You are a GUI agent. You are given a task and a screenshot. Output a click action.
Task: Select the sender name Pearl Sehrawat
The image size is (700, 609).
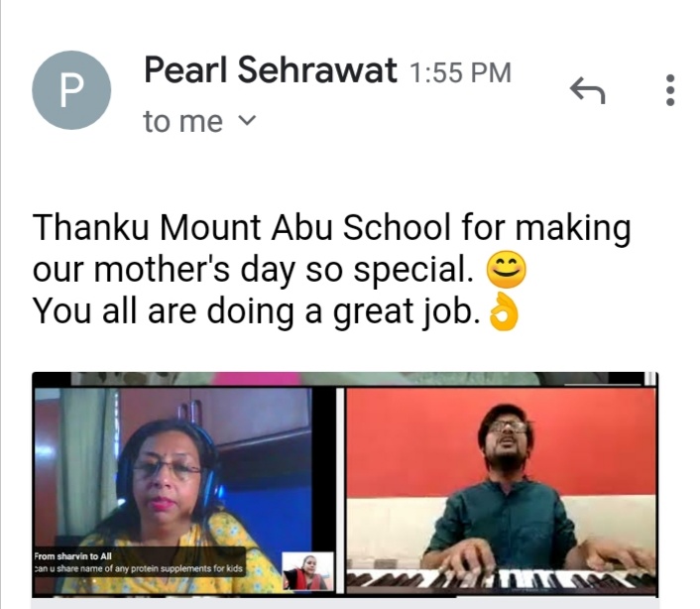[x=271, y=70]
